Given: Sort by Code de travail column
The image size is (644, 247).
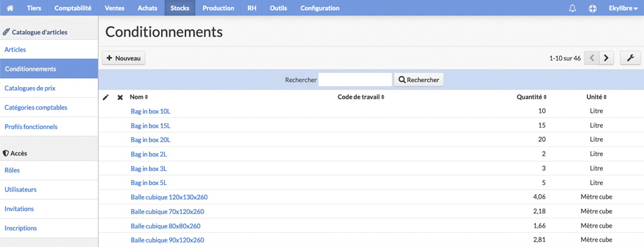Looking at the screenshot, I should pyautogui.click(x=361, y=97).
